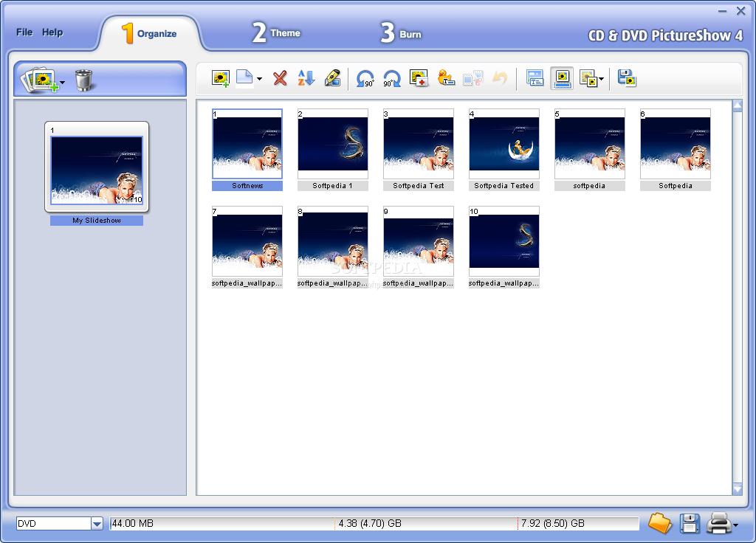Select picture number 10 thumbnail

504,241
